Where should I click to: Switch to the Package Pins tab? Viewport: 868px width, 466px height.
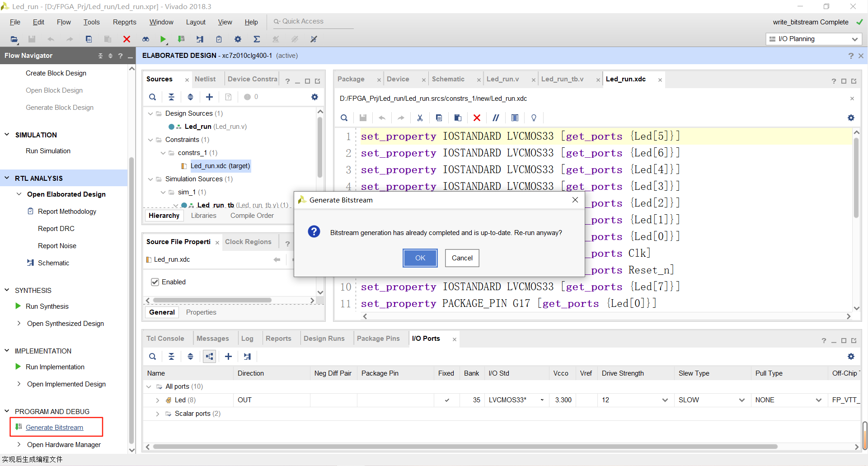point(378,339)
